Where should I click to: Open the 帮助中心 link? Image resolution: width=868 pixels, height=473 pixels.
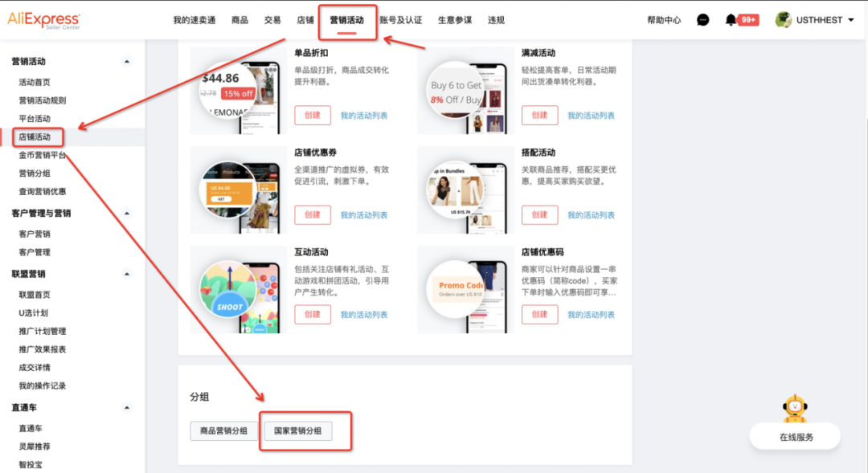(x=664, y=20)
